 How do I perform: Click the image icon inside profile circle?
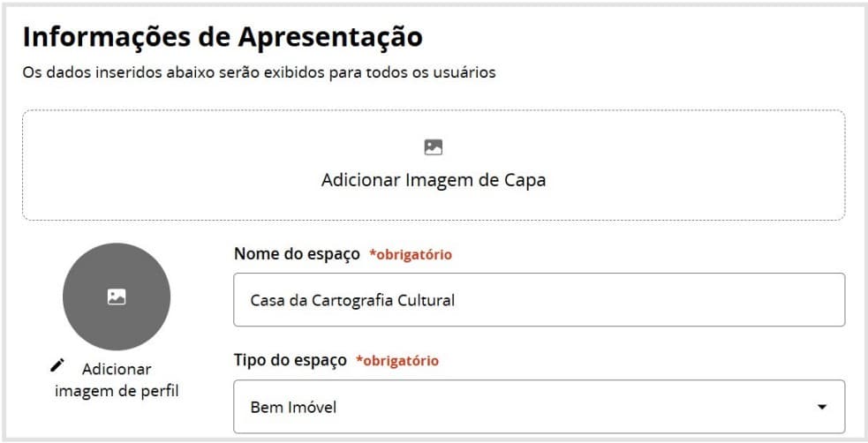click(117, 297)
